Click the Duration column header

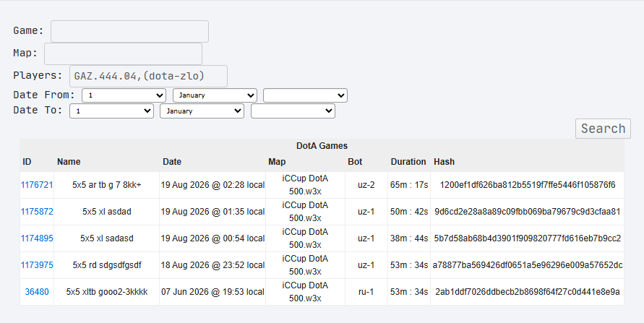408,162
